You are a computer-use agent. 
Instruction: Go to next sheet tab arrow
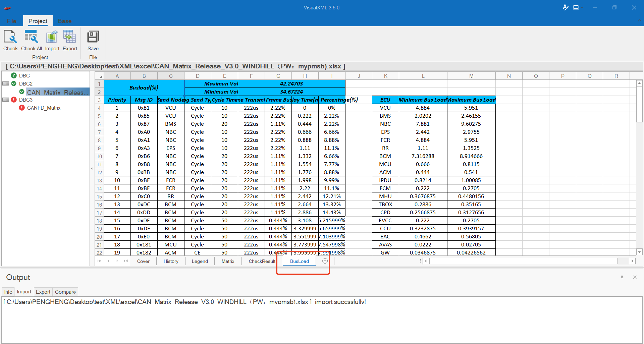(117, 261)
